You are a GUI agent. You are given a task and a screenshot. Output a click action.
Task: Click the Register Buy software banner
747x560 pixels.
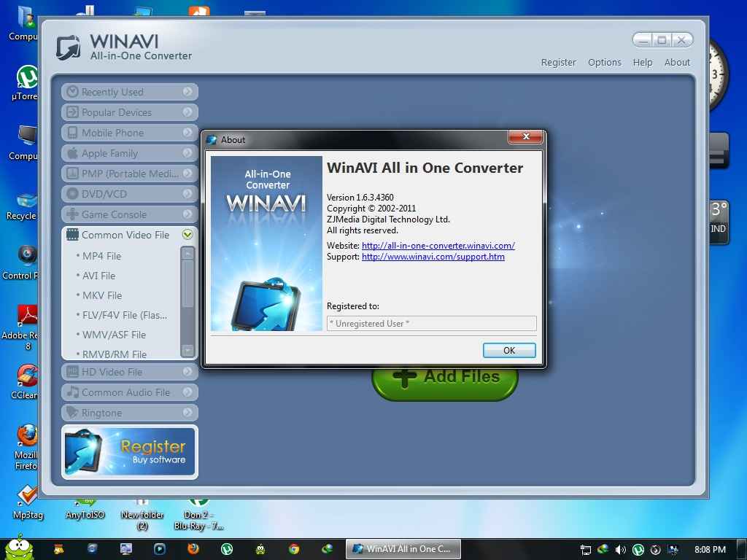tap(130, 452)
